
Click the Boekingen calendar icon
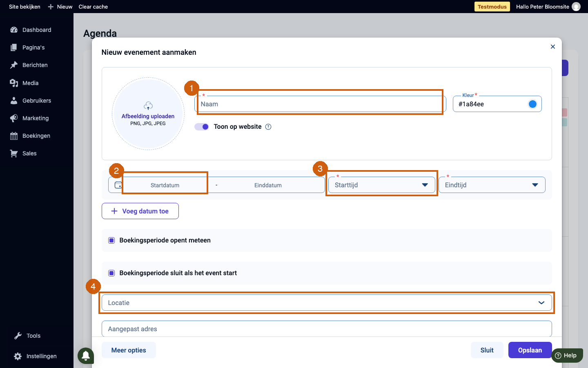tap(14, 136)
